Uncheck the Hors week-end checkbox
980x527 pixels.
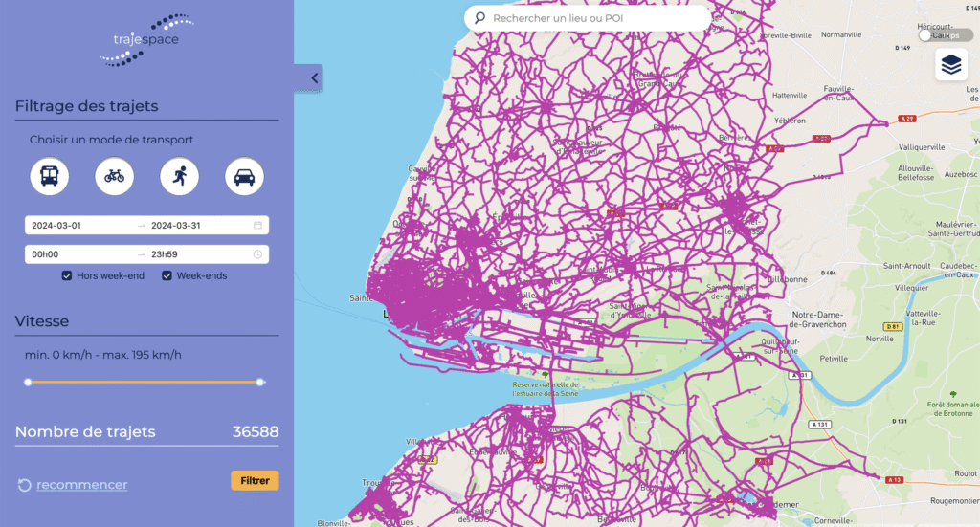click(67, 276)
